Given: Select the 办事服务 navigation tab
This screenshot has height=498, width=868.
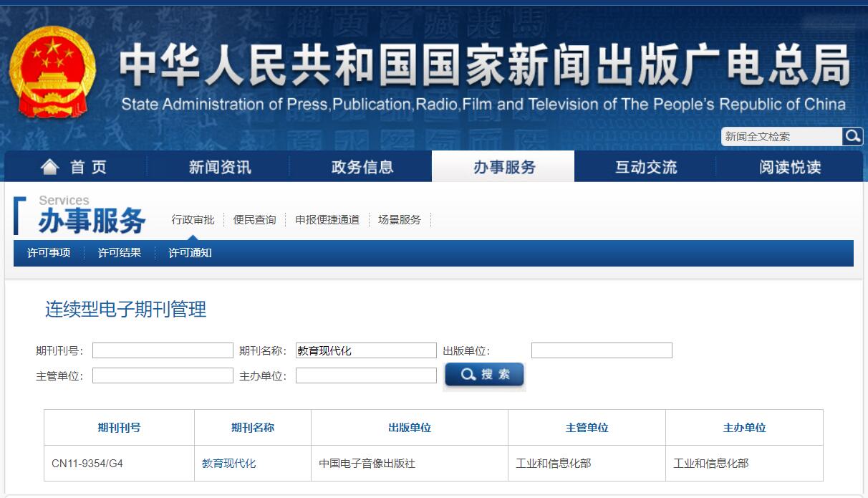Looking at the screenshot, I should click(504, 167).
